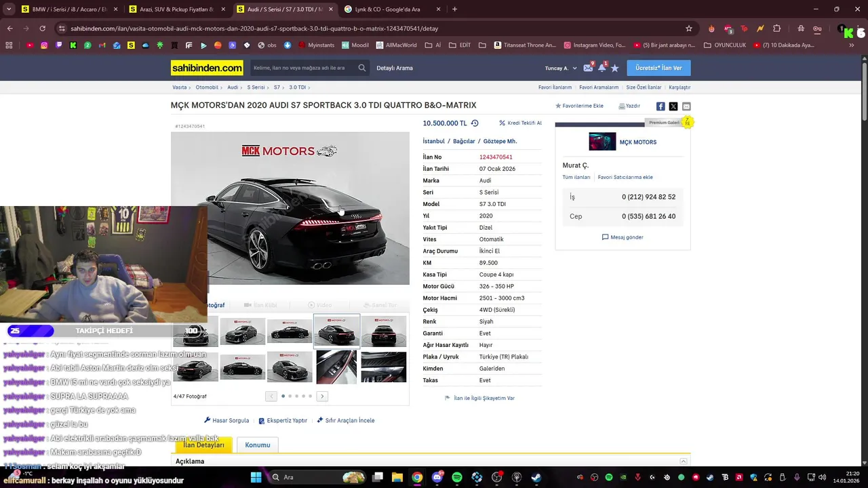
Task: Collapse the Açıklama section
Action: coord(684,462)
